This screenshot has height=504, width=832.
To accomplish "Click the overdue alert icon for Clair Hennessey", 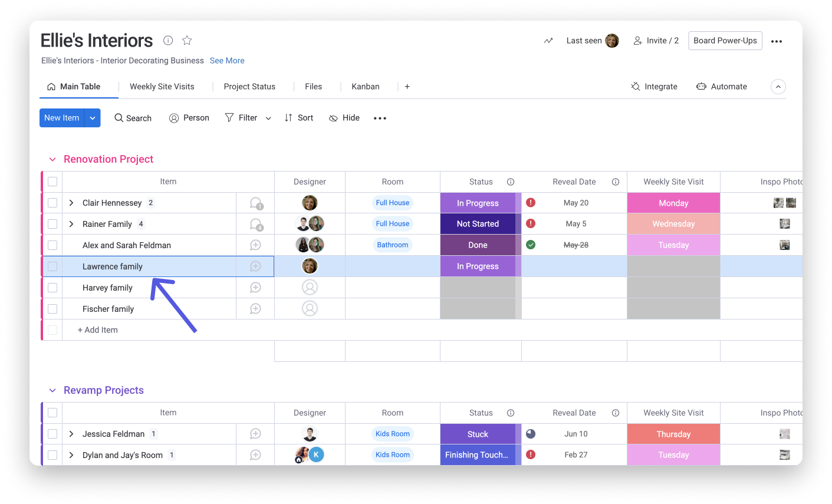I will [531, 202].
